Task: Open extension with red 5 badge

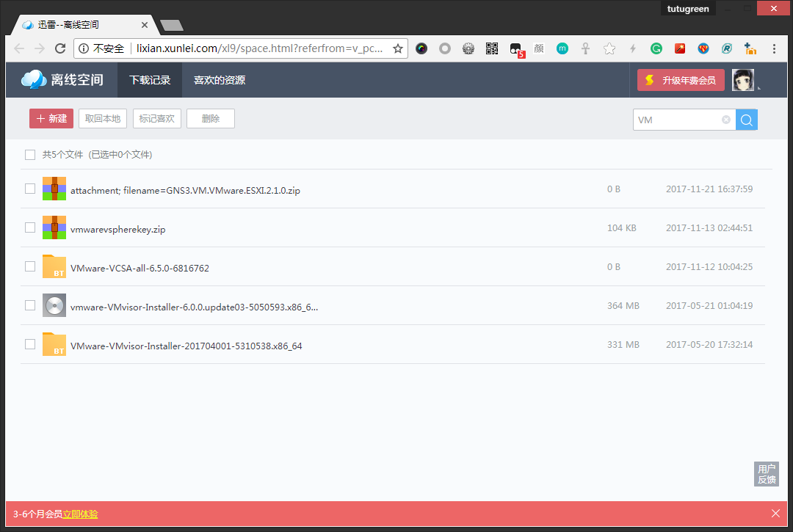Action: coord(517,49)
